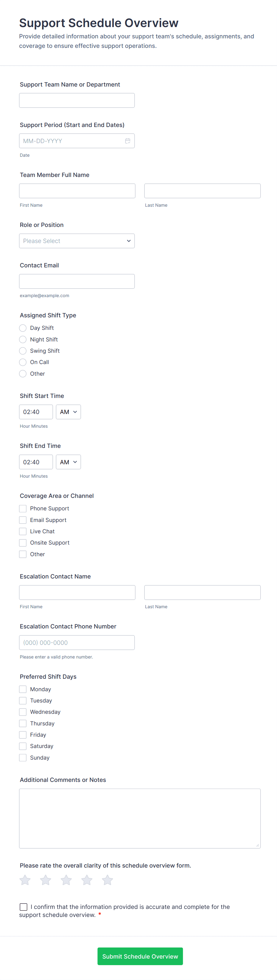Check the Live Chat coverage box
Viewport: 277px width, 980px height.
[23, 531]
